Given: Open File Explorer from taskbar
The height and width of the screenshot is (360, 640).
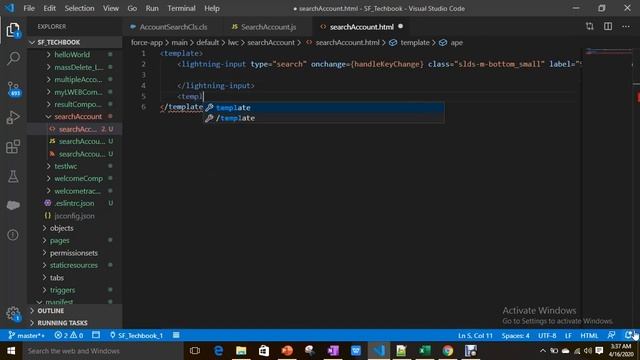Looking at the screenshot, I should click(241, 351).
